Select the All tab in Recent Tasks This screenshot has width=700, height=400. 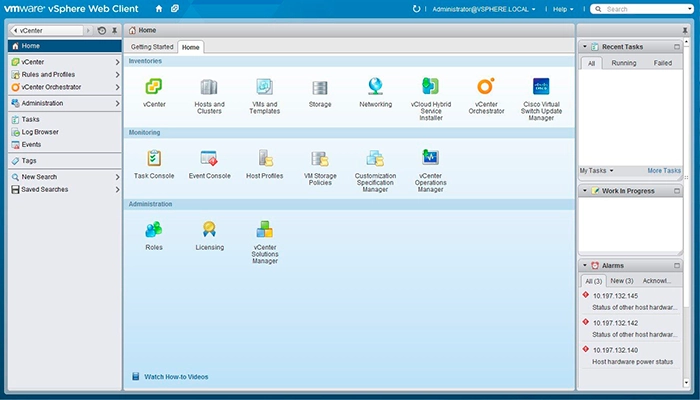click(x=592, y=63)
